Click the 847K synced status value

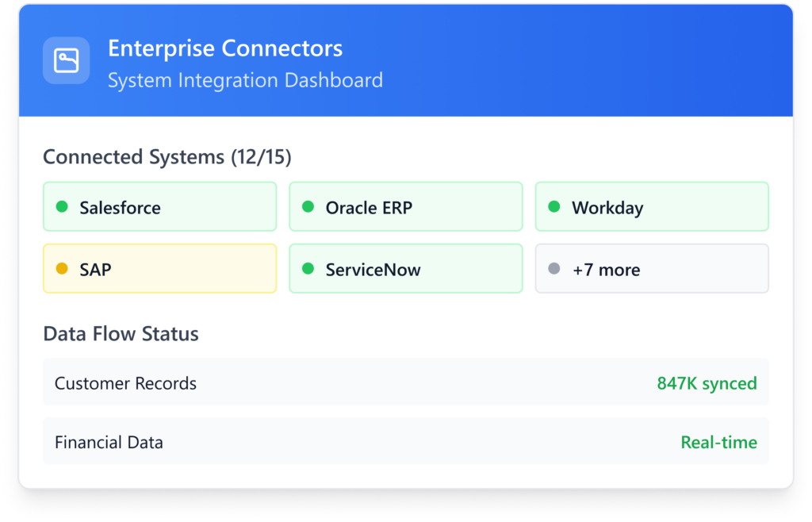(707, 383)
